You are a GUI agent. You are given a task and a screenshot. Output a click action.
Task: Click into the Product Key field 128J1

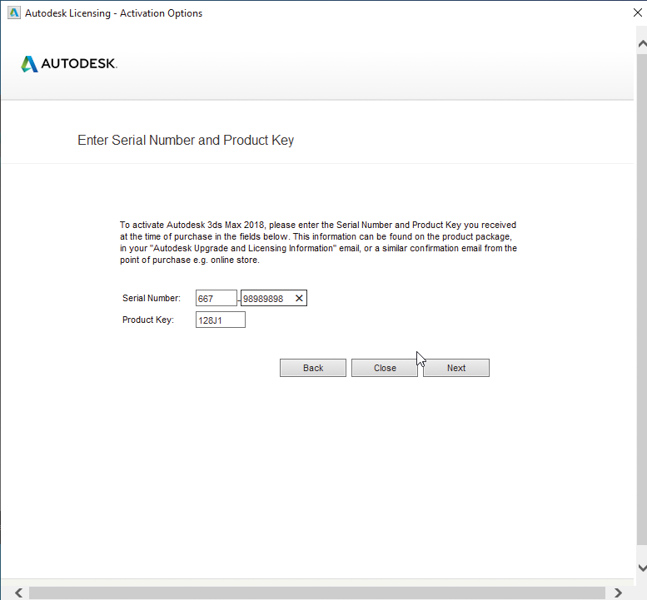(x=220, y=320)
